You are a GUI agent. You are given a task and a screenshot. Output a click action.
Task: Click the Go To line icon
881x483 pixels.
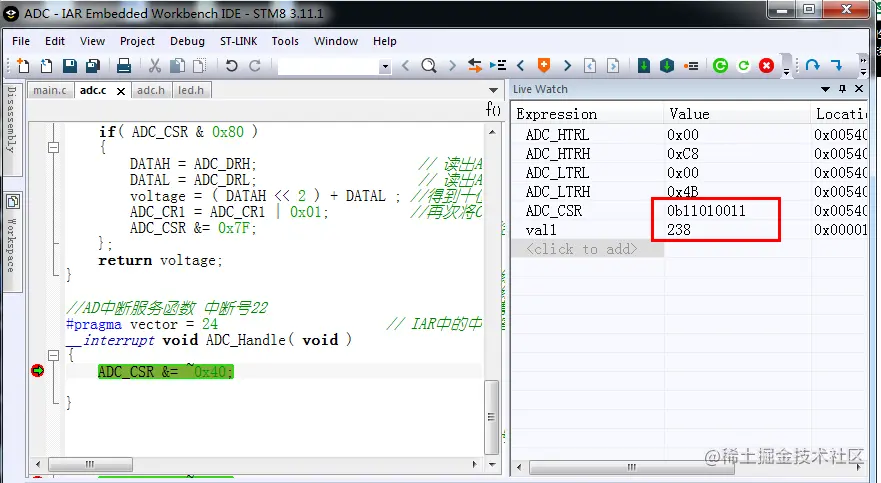pos(498,66)
